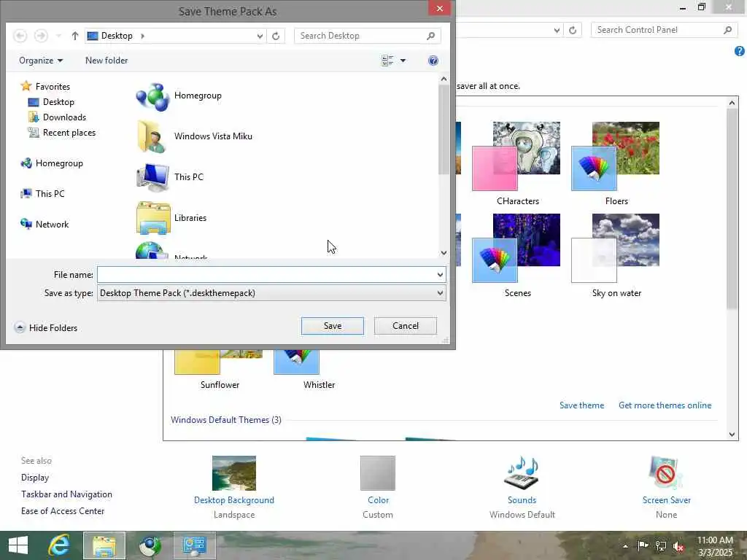Screen dimensions: 747x560
Task: Select the Sunflower theme
Action: coord(220,370)
